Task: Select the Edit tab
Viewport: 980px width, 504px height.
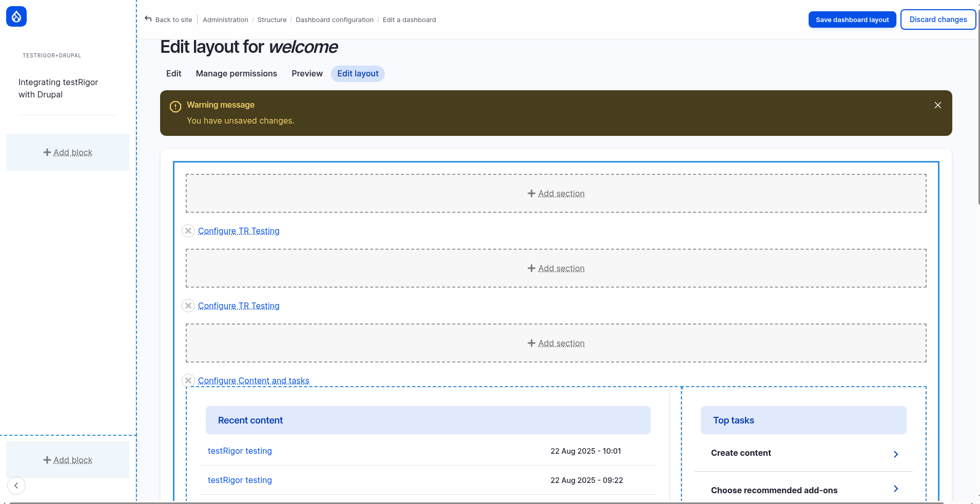Action: click(173, 74)
